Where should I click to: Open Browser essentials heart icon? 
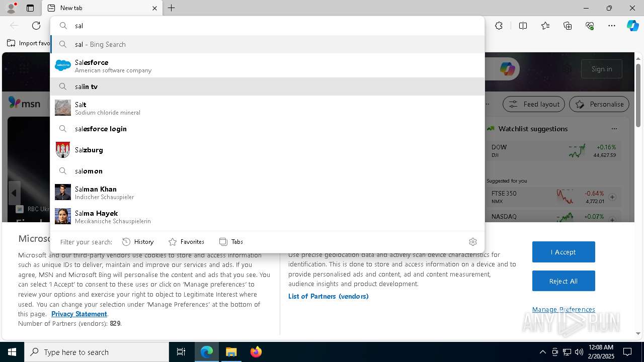pos(590,26)
